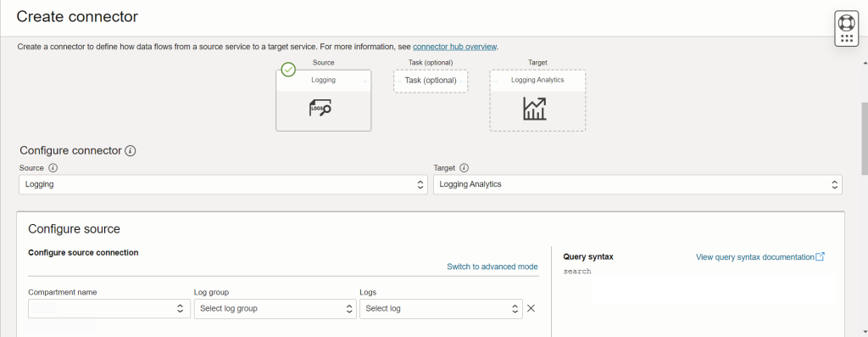The image size is (868, 337).
Task: Click the Logging source logs icon
Action: click(320, 108)
